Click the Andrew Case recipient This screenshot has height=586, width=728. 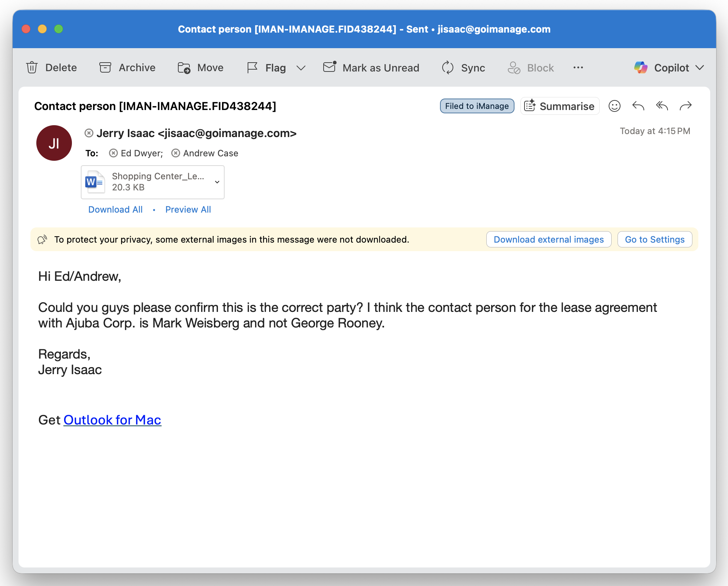click(x=210, y=153)
